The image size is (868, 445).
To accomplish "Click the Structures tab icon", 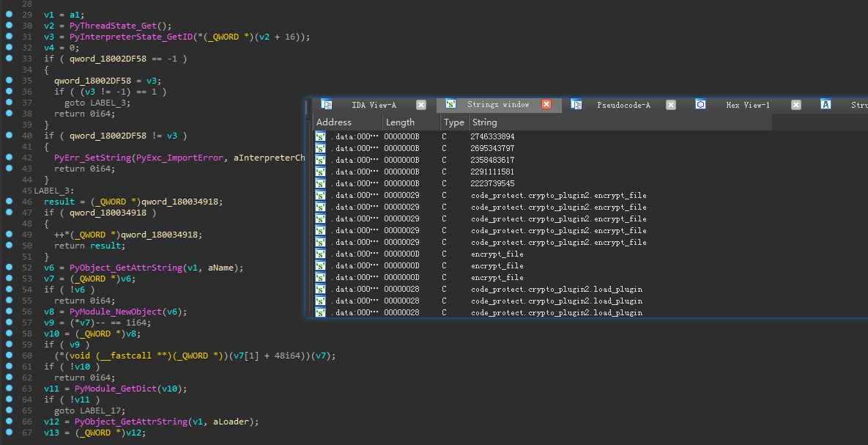I will (826, 105).
